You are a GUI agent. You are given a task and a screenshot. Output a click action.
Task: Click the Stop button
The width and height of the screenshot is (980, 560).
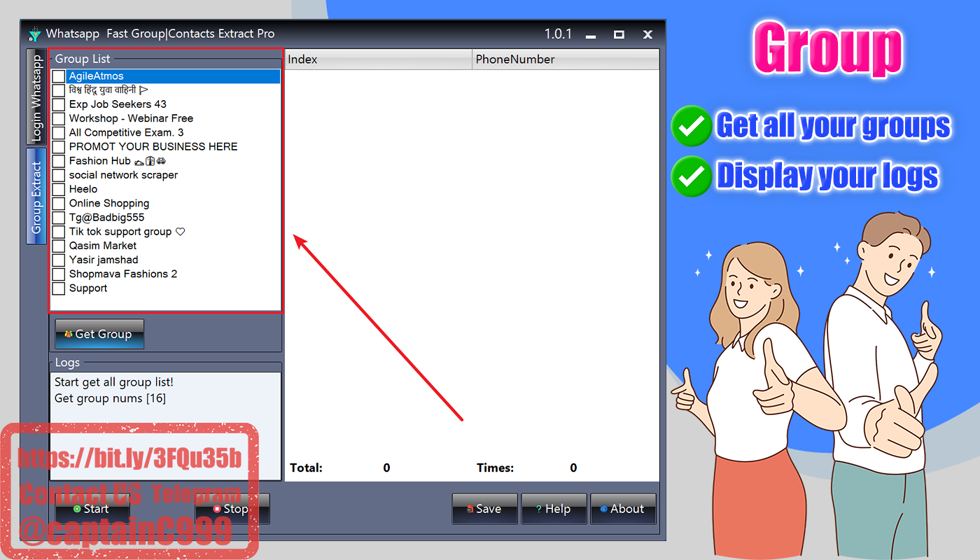coord(232,509)
